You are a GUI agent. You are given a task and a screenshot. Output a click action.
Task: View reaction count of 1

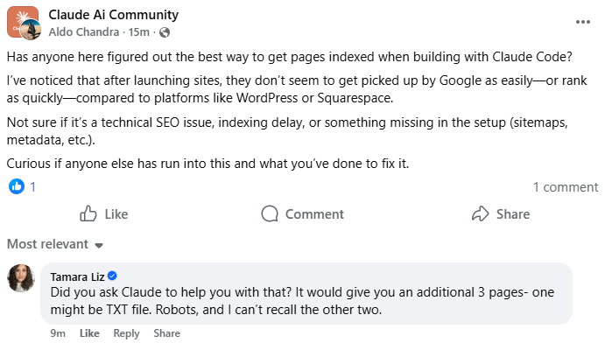click(x=33, y=186)
